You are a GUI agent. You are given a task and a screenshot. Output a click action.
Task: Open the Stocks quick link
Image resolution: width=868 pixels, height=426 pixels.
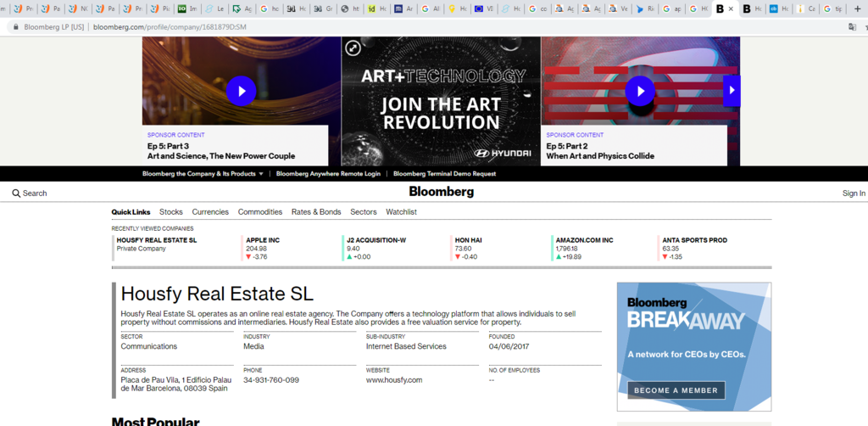point(170,212)
